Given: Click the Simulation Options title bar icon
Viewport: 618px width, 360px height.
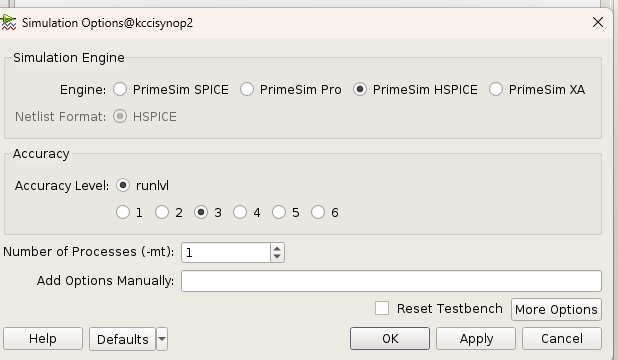Looking at the screenshot, I should coord(8,22).
